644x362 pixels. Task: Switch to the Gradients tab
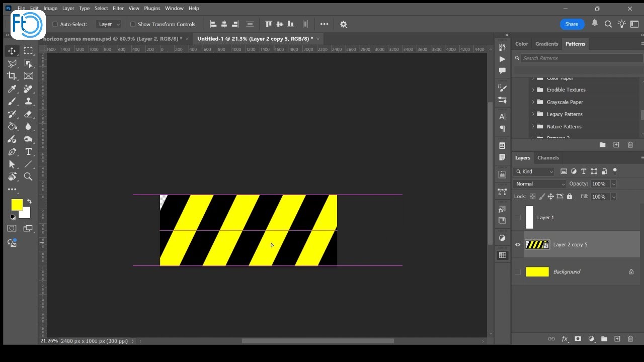point(546,44)
